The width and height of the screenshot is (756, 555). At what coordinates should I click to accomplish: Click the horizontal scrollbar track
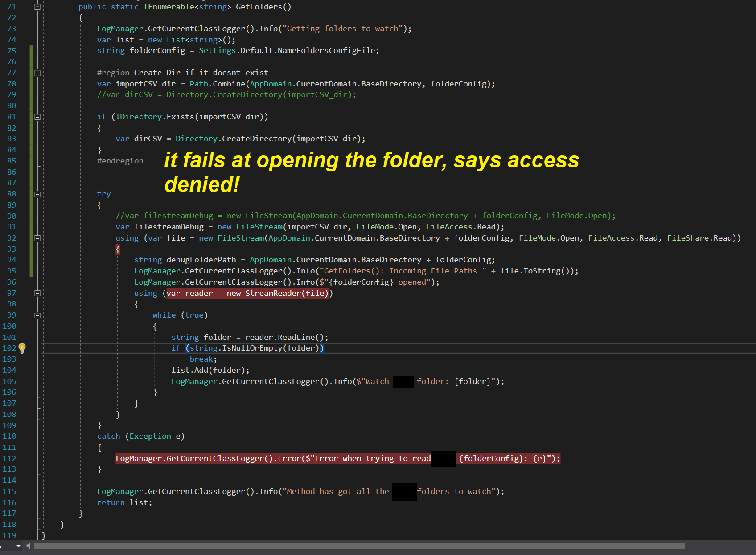pos(357,545)
